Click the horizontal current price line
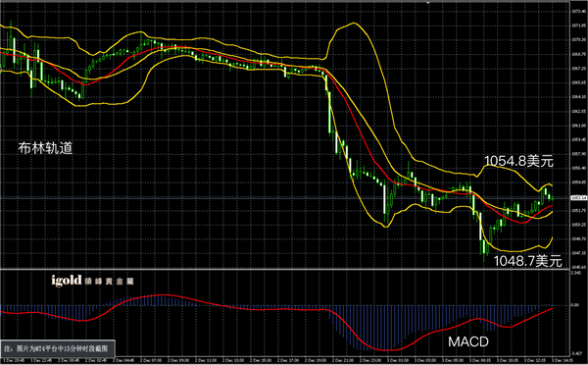Viewport: 588px width, 365px height. point(285,197)
